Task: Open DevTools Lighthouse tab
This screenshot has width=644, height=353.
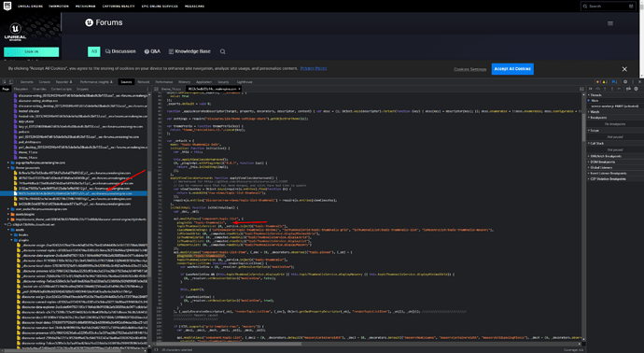Action: point(245,82)
